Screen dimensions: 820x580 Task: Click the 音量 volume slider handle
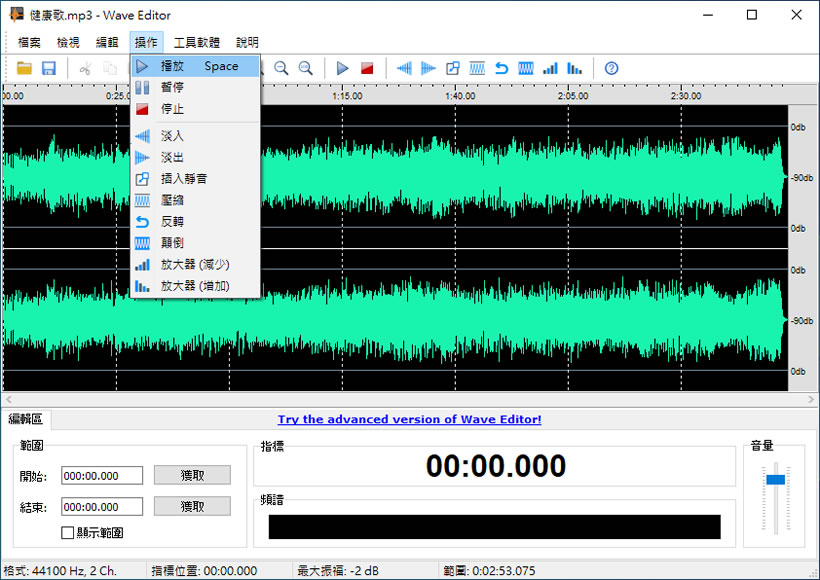(775, 480)
